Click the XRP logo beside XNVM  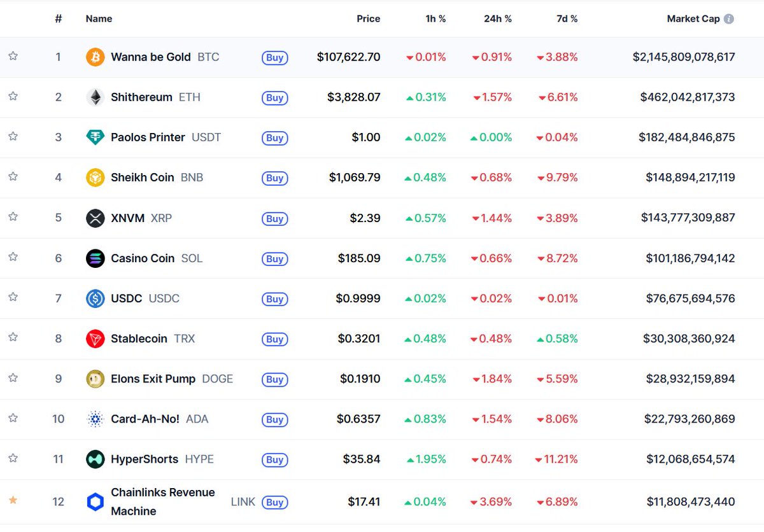tap(95, 218)
